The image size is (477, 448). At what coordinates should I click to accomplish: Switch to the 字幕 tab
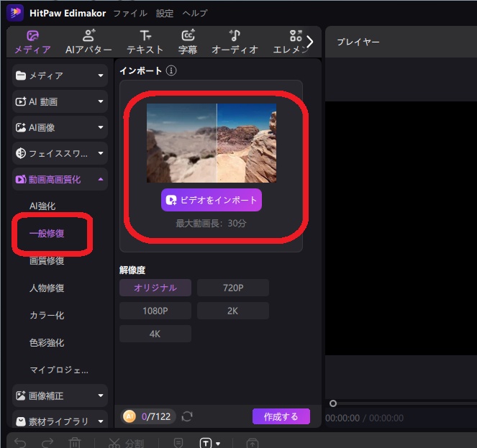tap(188, 42)
